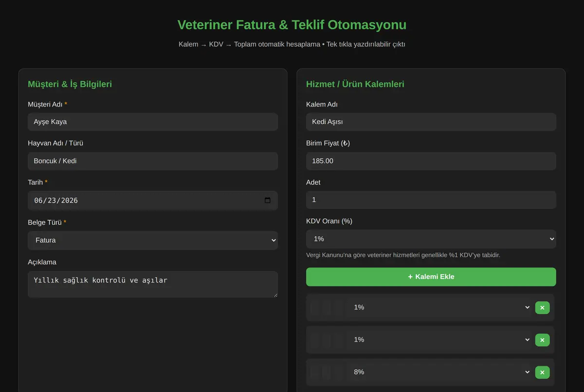
Task: Open the KDV Oranı (%) dropdown
Action: [x=431, y=239]
